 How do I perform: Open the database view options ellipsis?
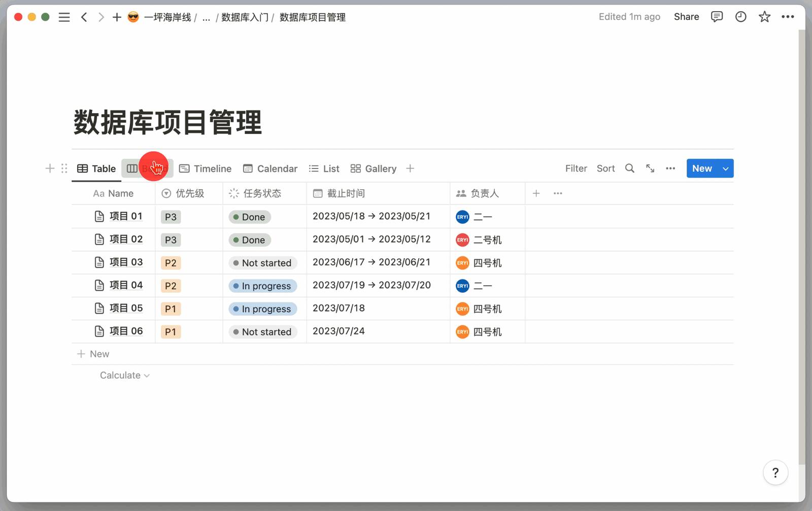[670, 168]
